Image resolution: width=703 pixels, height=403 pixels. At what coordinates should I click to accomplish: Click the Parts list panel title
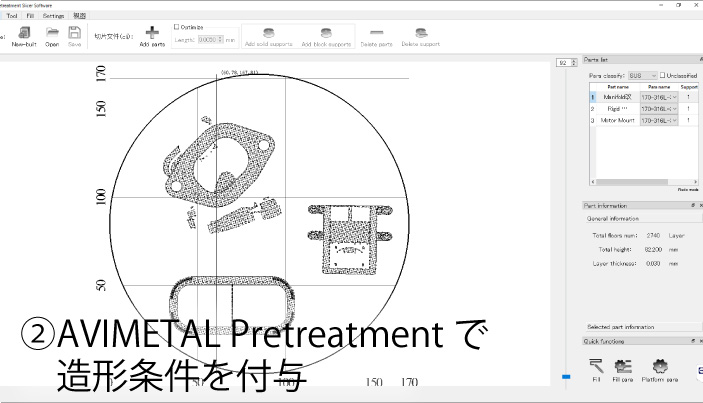595,59
